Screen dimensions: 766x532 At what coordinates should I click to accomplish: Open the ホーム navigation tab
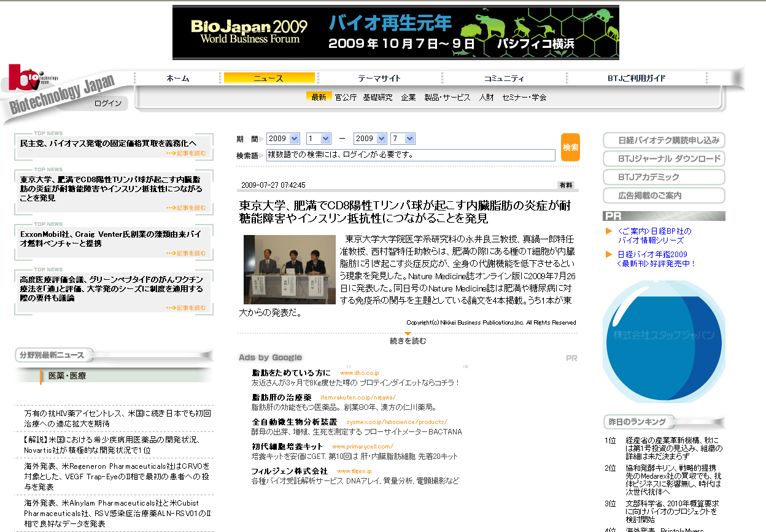178,78
